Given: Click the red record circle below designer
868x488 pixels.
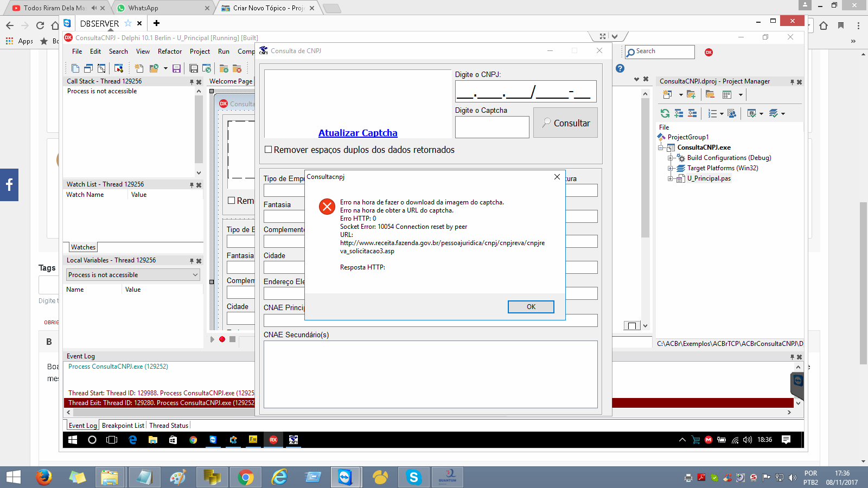Looking at the screenshot, I should click(222, 339).
